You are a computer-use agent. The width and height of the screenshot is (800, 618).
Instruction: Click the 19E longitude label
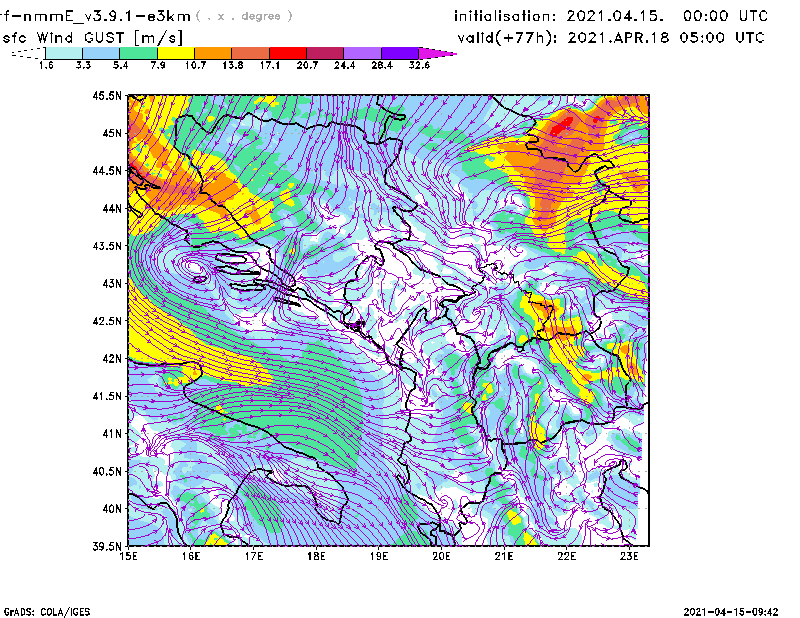click(x=379, y=556)
